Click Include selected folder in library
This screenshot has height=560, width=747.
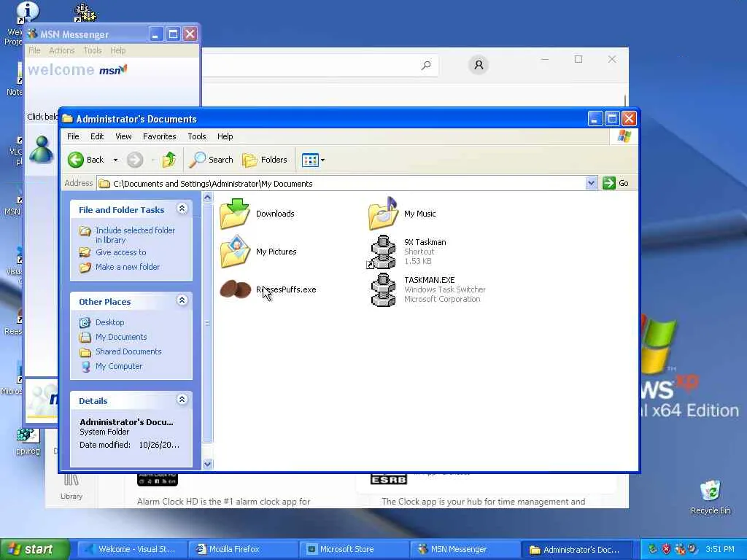click(x=135, y=236)
